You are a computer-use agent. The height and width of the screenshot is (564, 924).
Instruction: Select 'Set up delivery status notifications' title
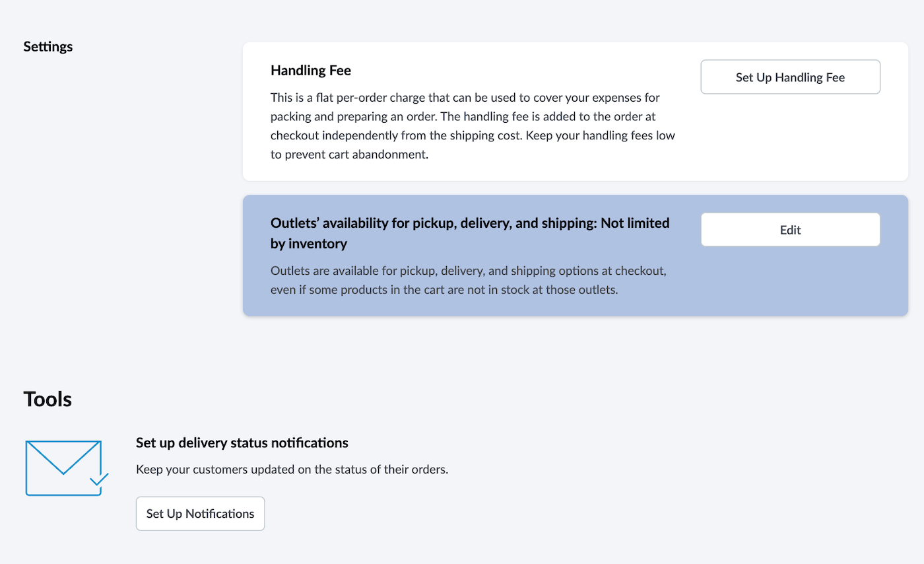242,442
